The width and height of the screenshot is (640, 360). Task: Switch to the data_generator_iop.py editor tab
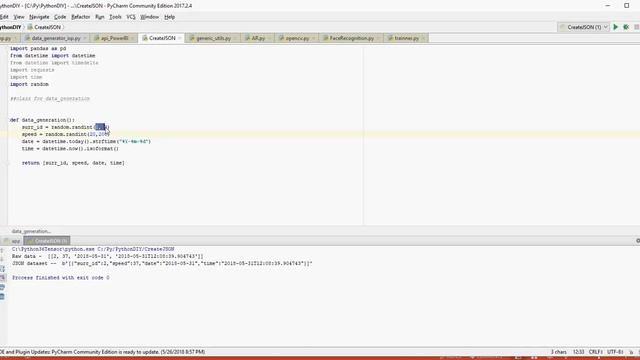click(x=56, y=38)
